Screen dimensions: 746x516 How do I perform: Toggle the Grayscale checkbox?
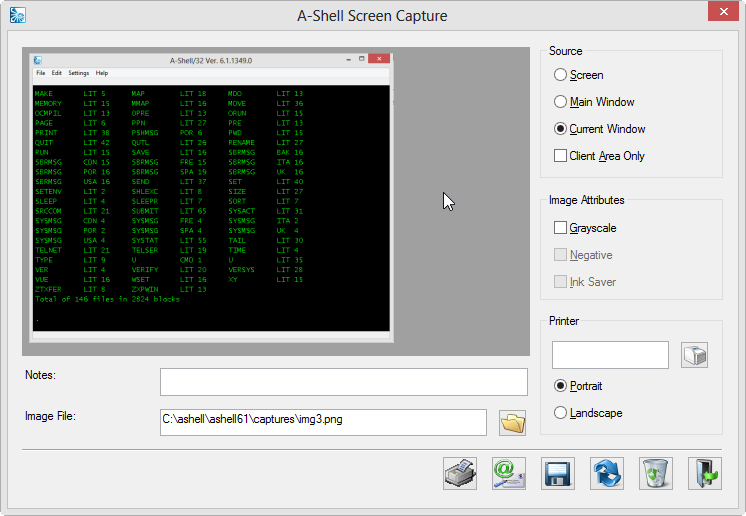tap(561, 228)
